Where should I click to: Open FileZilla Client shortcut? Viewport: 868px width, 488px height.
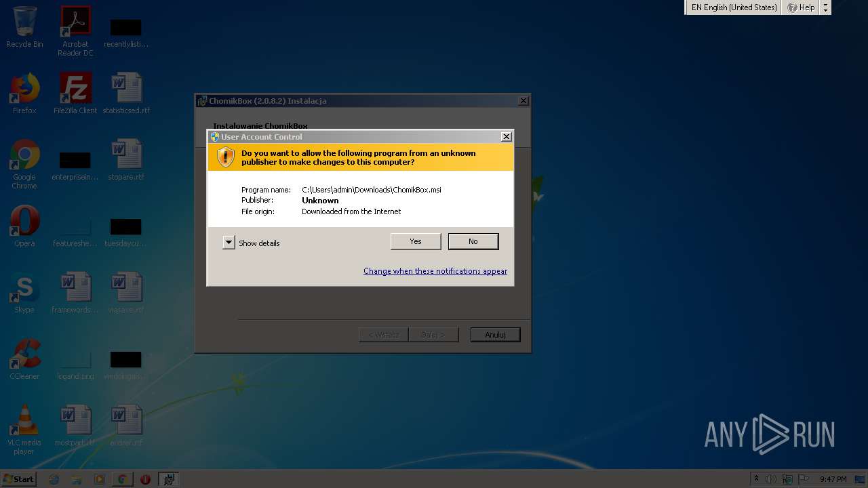(75, 94)
